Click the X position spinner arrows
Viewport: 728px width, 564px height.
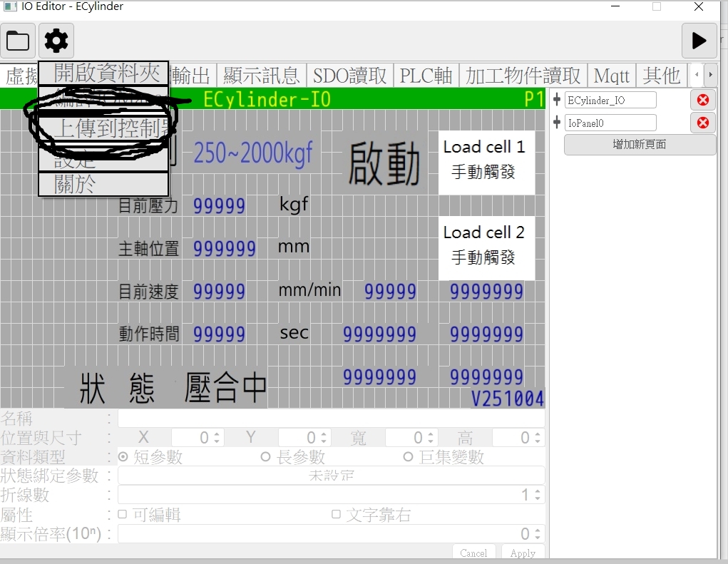pyautogui.click(x=218, y=438)
